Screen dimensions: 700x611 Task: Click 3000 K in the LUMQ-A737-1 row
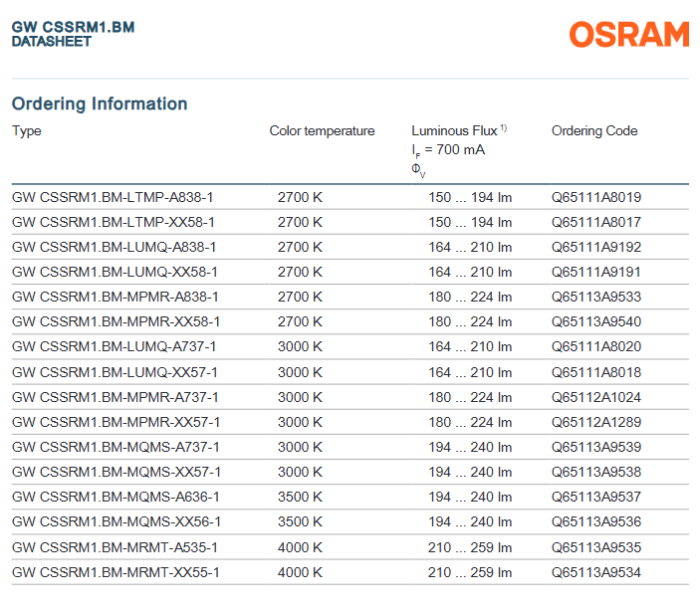[300, 346]
